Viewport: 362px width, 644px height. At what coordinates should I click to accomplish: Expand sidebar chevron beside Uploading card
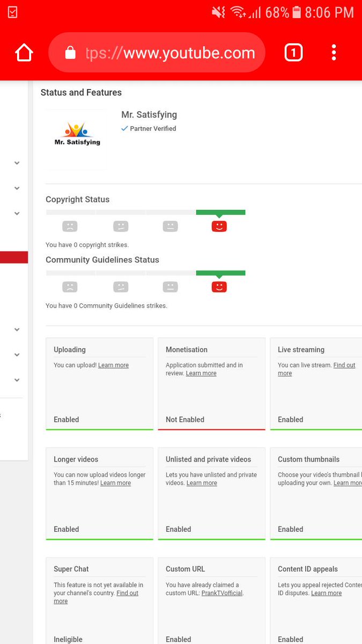[x=17, y=355]
